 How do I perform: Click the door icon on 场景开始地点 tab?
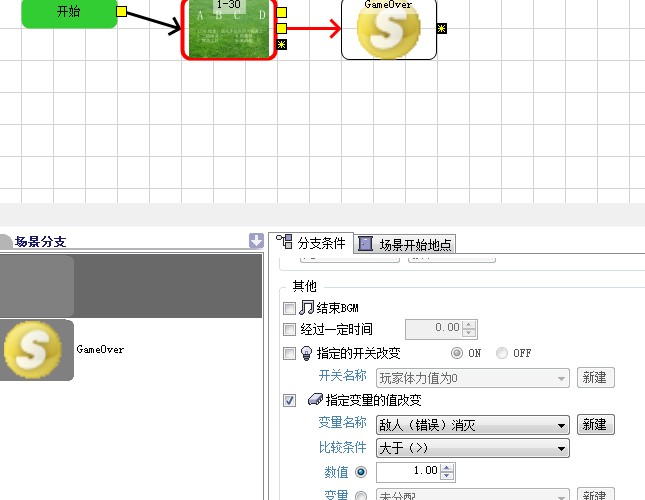click(x=365, y=244)
